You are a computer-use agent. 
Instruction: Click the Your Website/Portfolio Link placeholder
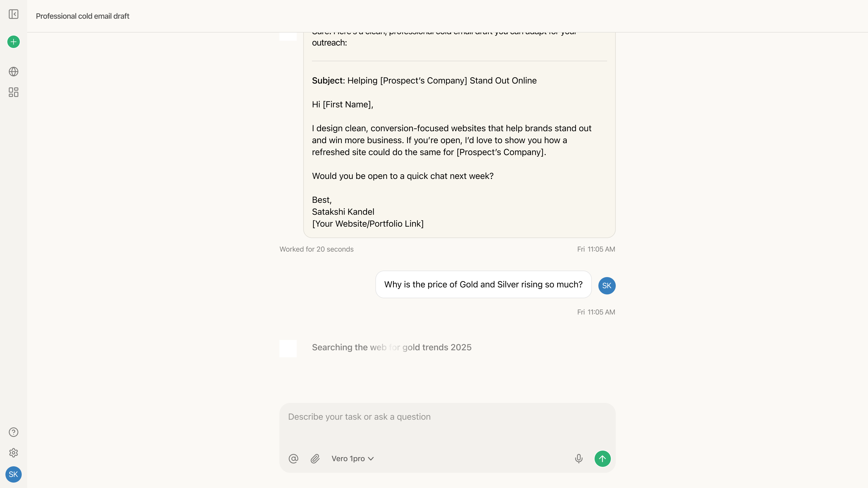point(368,224)
